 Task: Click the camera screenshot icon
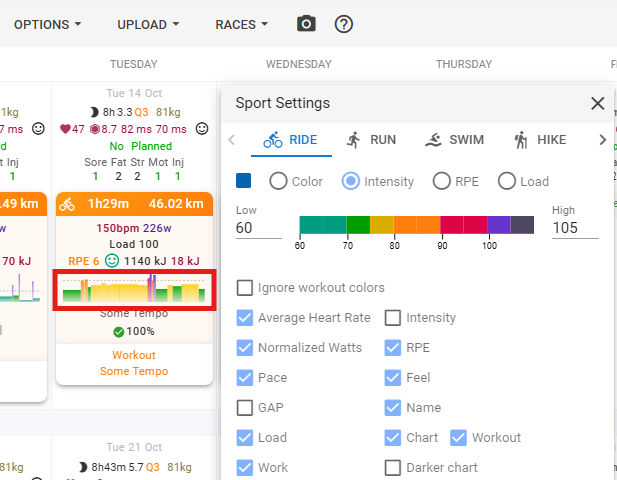[306, 24]
